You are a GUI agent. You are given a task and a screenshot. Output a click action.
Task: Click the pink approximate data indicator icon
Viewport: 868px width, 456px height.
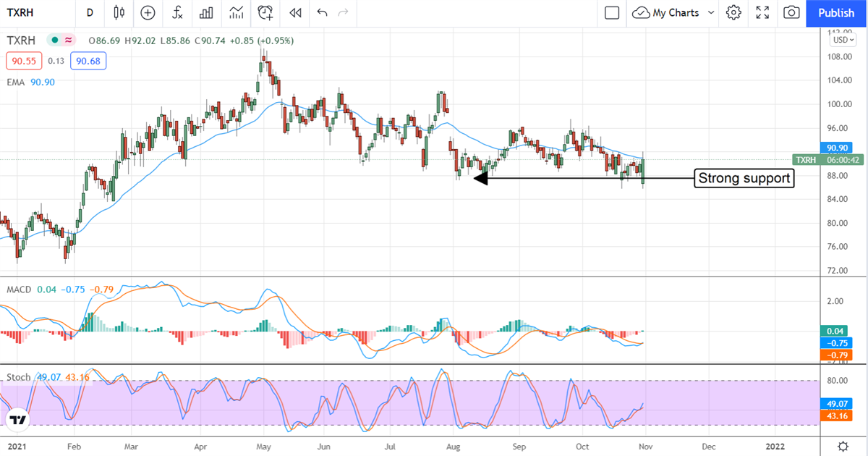tap(69, 41)
